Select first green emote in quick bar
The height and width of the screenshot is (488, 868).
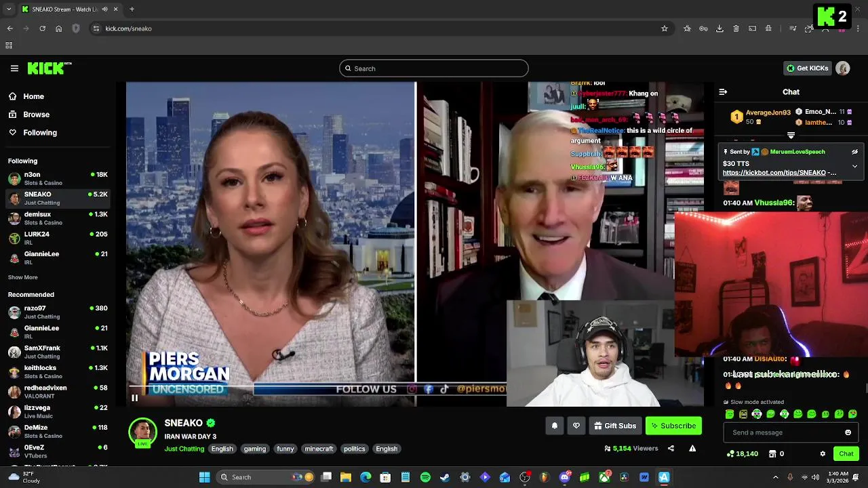(x=730, y=414)
